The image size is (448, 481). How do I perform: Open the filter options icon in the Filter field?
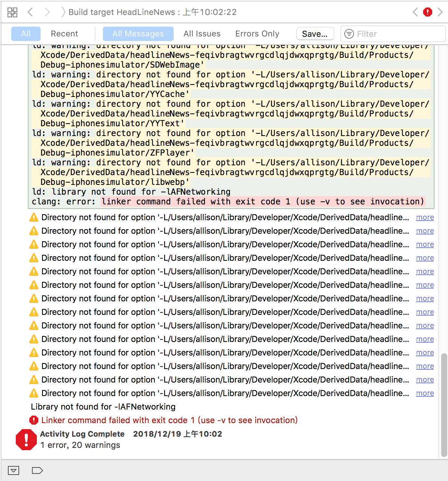(x=349, y=34)
